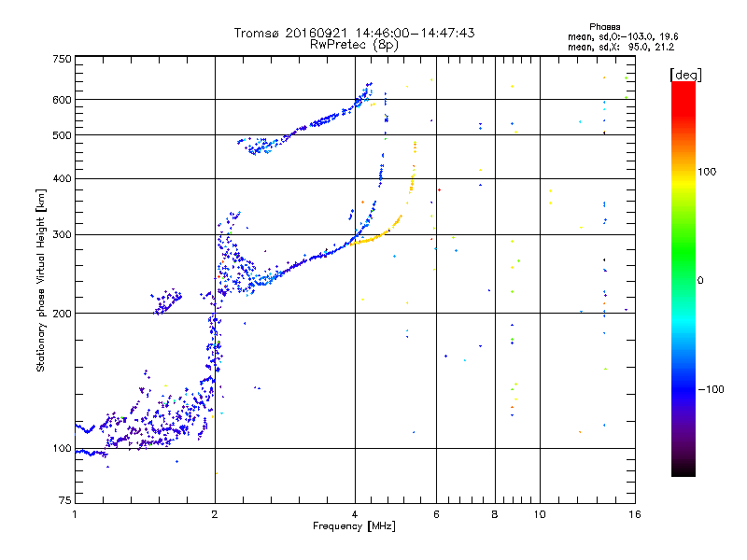The width and height of the screenshot is (747, 560).
Task: Click the x-axis tick label "10"
Action: pyautogui.click(x=540, y=514)
